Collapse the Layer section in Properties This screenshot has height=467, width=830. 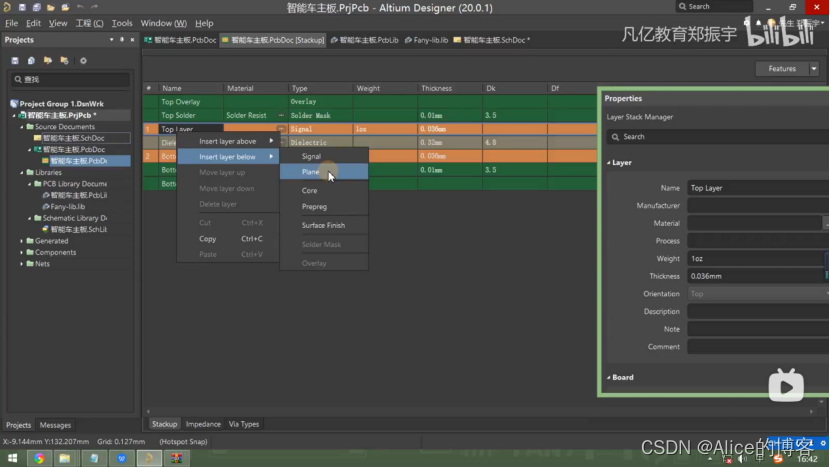pyautogui.click(x=608, y=163)
